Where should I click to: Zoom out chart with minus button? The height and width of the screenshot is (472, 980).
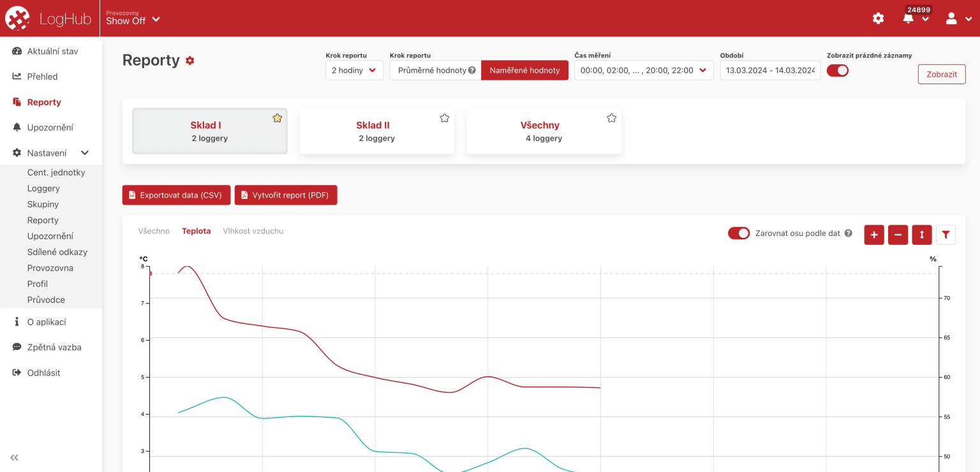[x=898, y=235]
